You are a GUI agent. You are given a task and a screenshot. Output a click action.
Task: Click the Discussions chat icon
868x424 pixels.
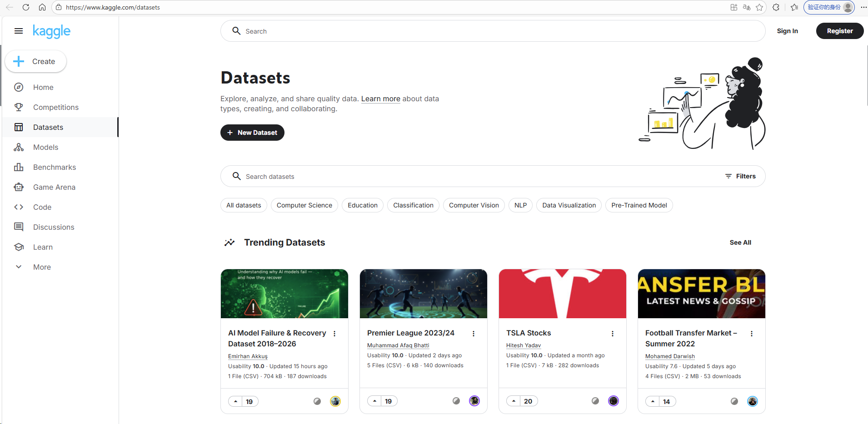pos(19,227)
